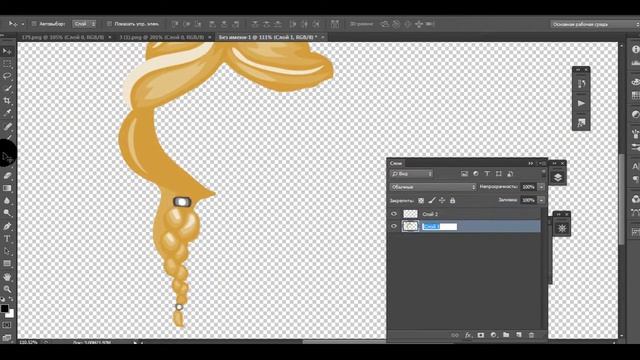Open the Непрозрачность slider arrow
640x360 pixels.
click(542, 187)
